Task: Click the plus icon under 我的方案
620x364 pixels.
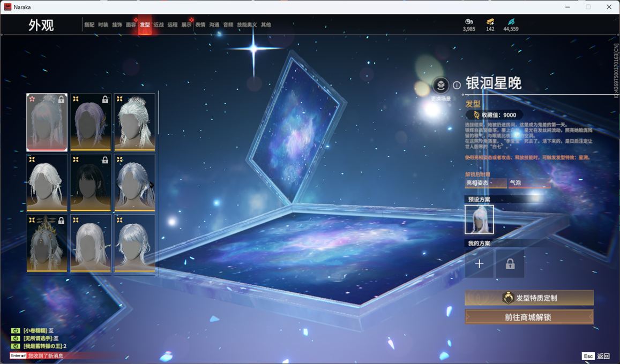Action: (x=479, y=264)
